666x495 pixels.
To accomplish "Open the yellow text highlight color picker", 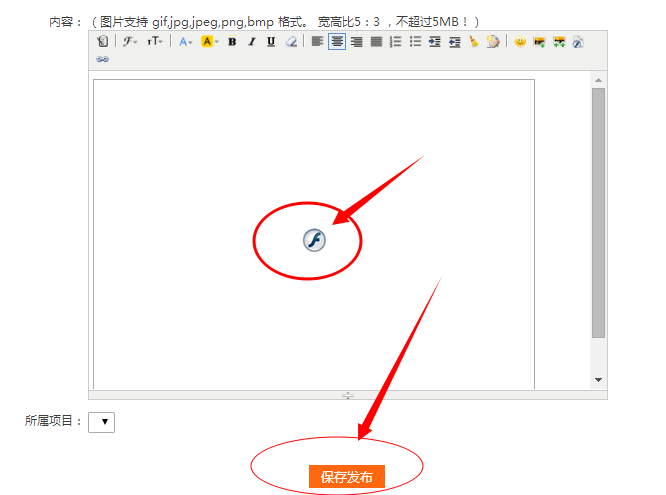I will pyautogui.click(x=210, y=42).
